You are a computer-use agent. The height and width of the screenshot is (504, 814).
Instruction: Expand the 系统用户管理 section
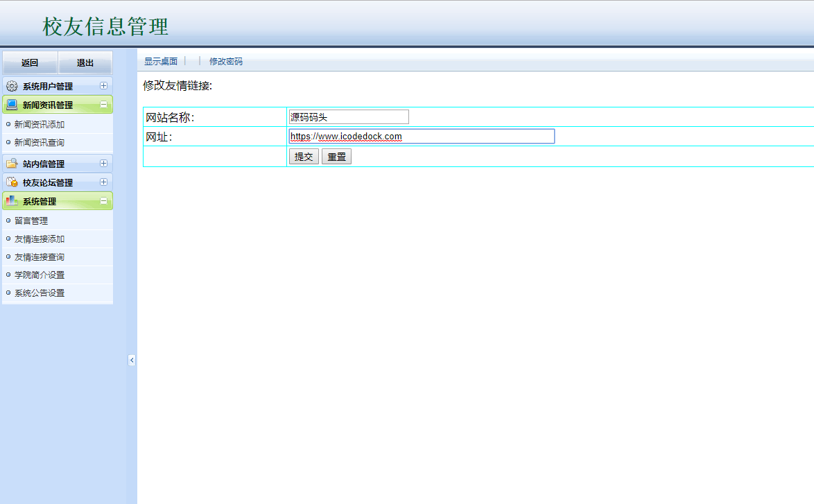point(104,85)
